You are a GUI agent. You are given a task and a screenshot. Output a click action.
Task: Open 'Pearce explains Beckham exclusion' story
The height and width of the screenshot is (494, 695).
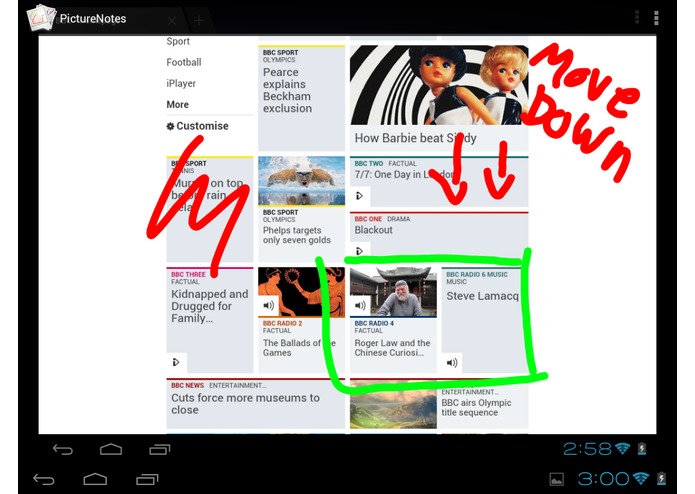point(287,90)
